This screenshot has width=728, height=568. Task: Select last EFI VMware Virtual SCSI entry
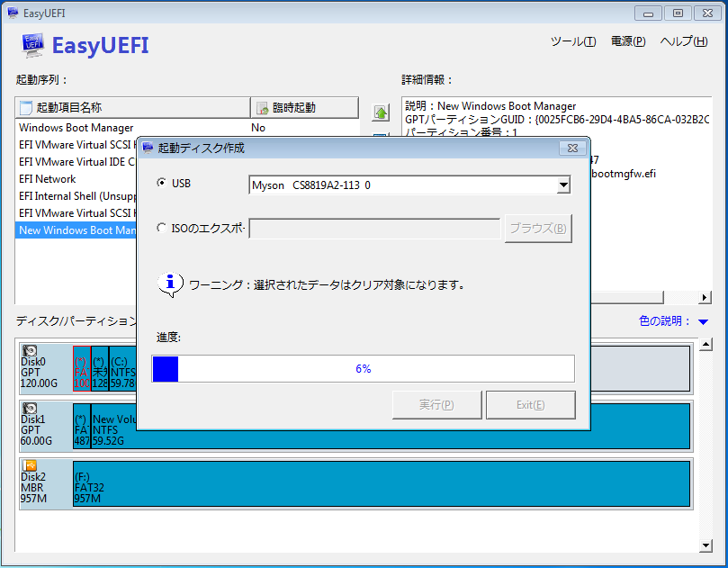click(77, 213)
